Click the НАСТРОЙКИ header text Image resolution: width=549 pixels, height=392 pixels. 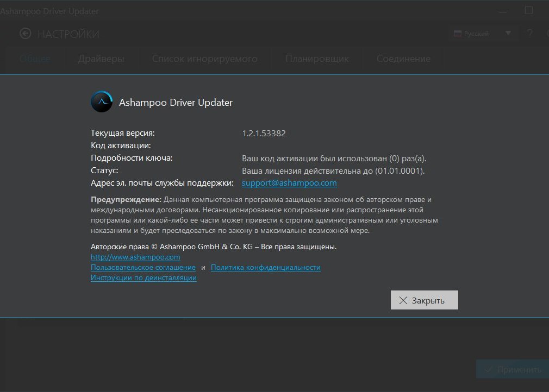tap(68, 34)
